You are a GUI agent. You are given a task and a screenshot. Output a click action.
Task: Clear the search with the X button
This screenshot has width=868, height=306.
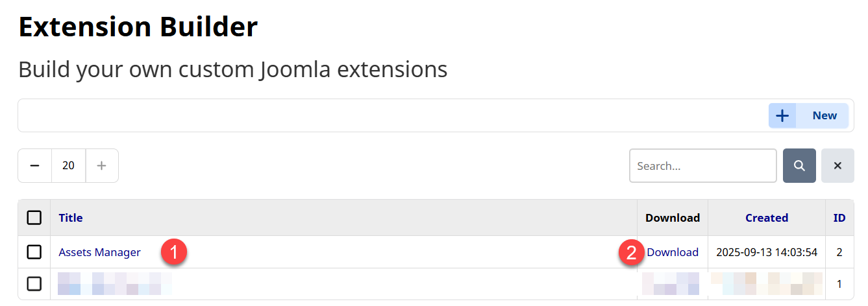click(837, 166)
